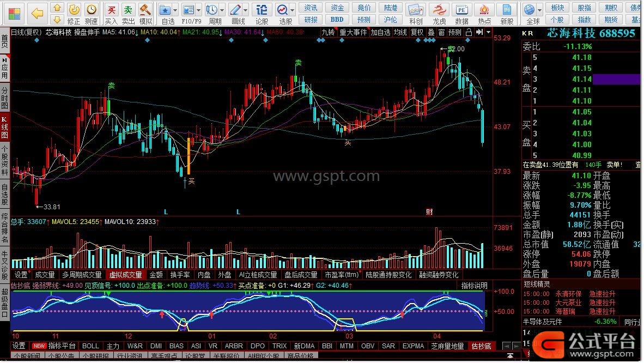Image resolution: width=644 pixels, height=363 pixels.
Task: Open the 选股 stock screener icon
Action: click(x=283, y=14)
